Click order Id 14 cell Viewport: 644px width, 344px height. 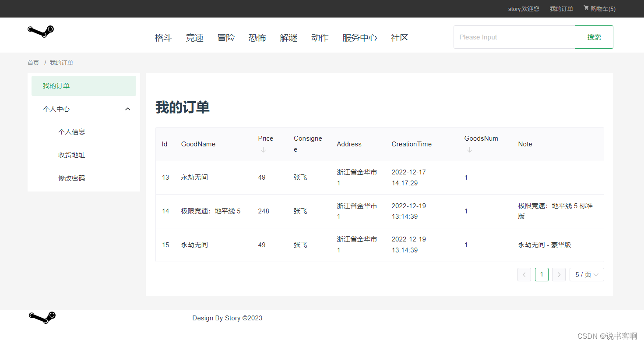[x=165, y=211]
